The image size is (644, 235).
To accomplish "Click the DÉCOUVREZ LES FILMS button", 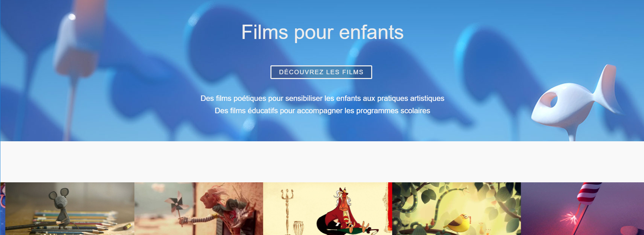I will (x=321, y=72).
